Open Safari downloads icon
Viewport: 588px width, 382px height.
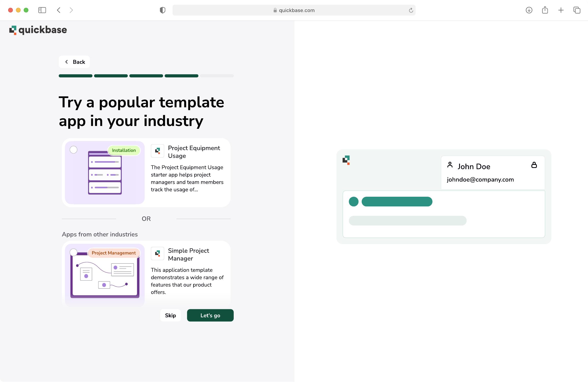click(529, 10)
